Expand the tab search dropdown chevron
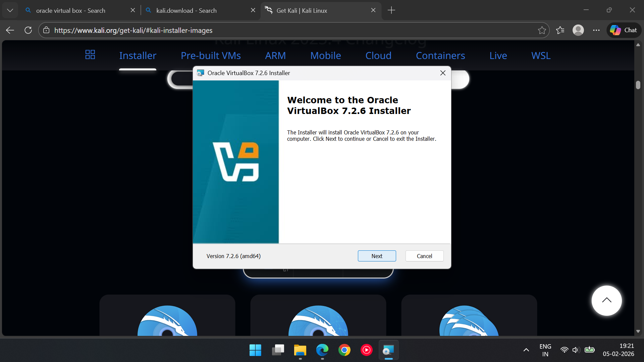Screen dimensions: 644x362 (x=10, y=10)
